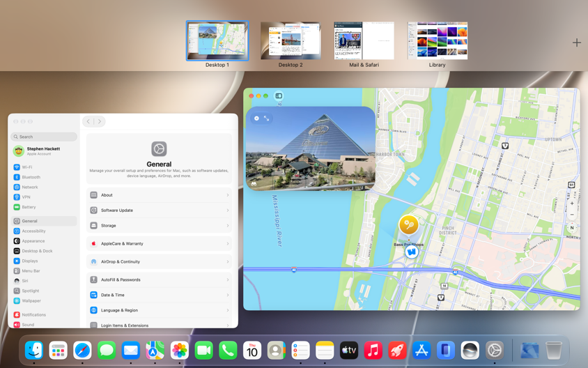The height and width of the screenshot is (368, 588).
Task: Click the Maps icon in the Dock
Action: (x=155, y=351)
